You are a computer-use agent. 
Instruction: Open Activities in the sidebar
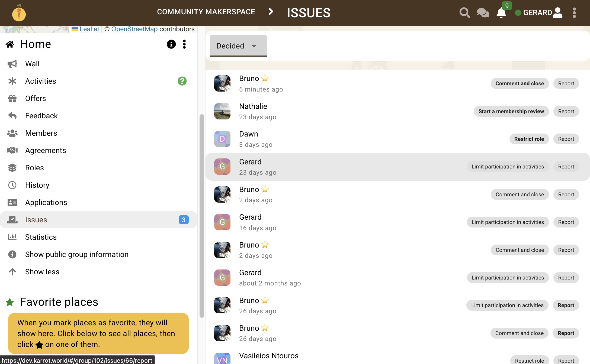41,81
